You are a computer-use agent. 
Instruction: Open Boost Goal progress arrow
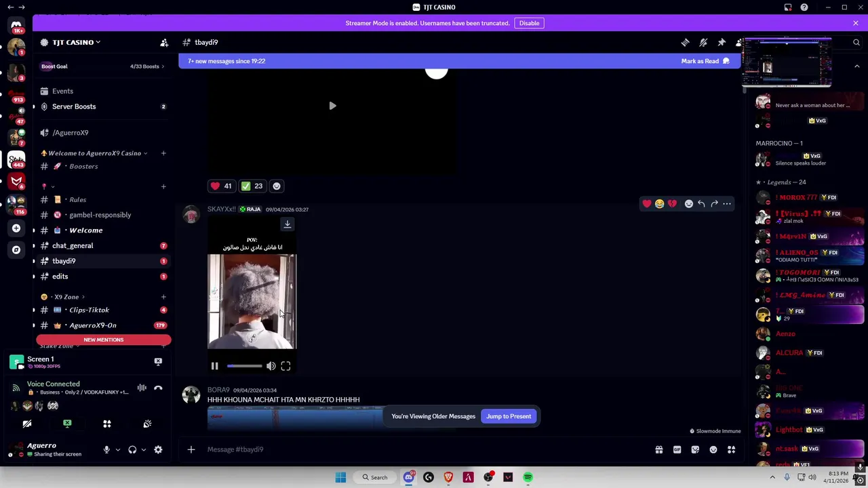pos(164,66)
